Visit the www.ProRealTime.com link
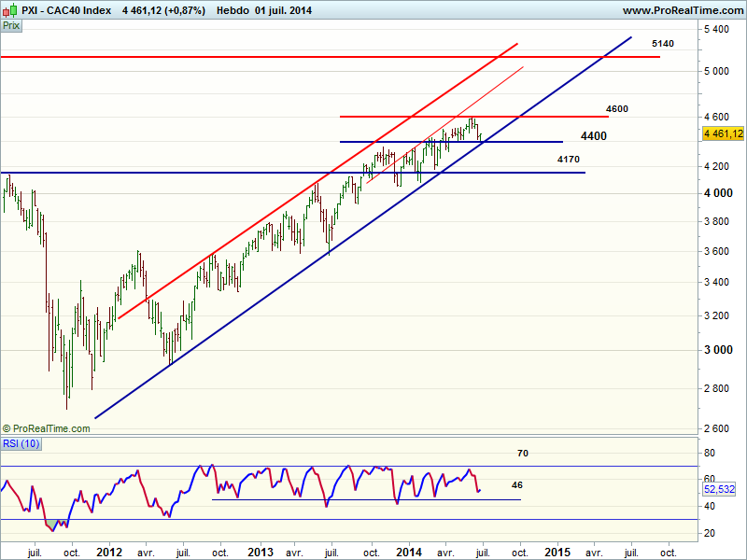 click(682, 11)
